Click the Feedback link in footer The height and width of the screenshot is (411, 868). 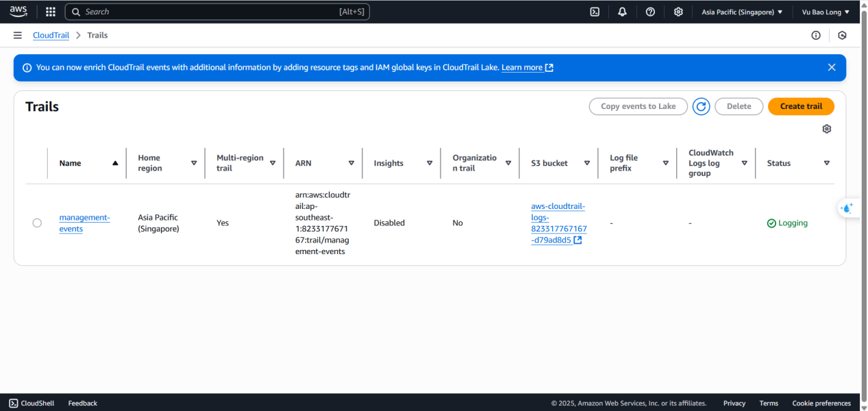83,403
